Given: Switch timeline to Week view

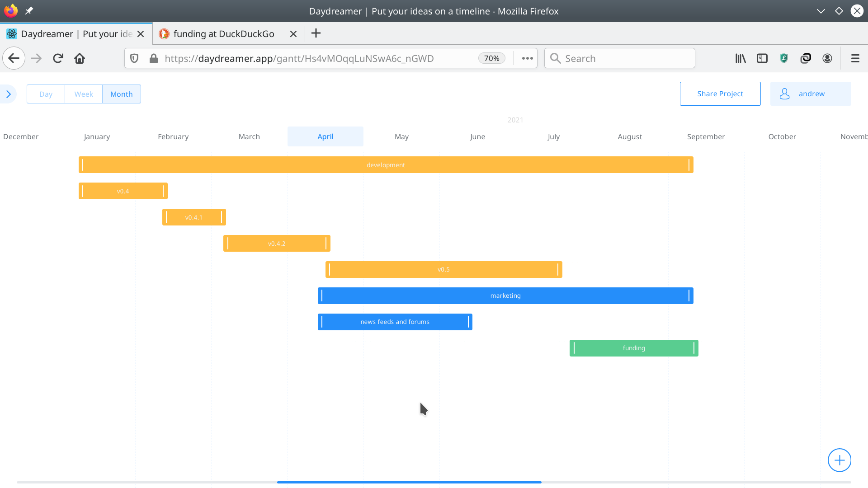Looking at the screenshot, I should click(x=84, y=94).
